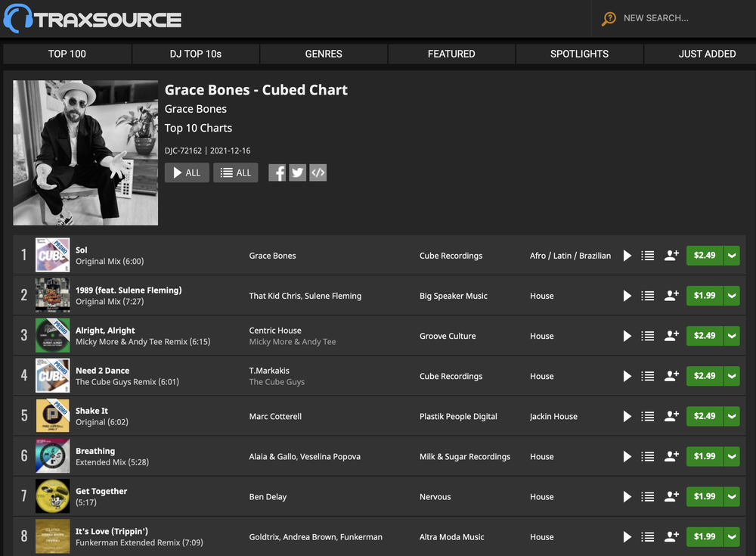
Task: Play the track Sol
Action: (627, 256)
